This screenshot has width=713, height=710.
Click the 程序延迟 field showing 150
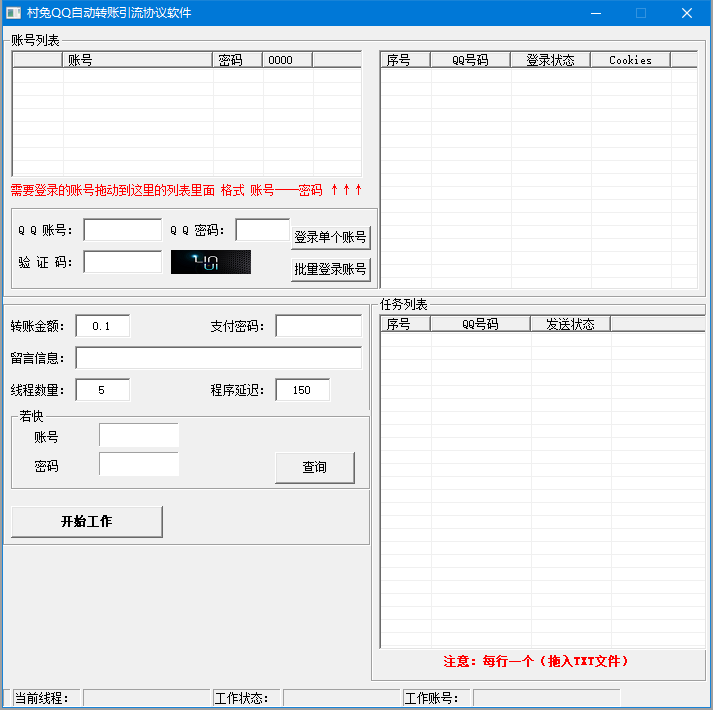pos(303,390)
